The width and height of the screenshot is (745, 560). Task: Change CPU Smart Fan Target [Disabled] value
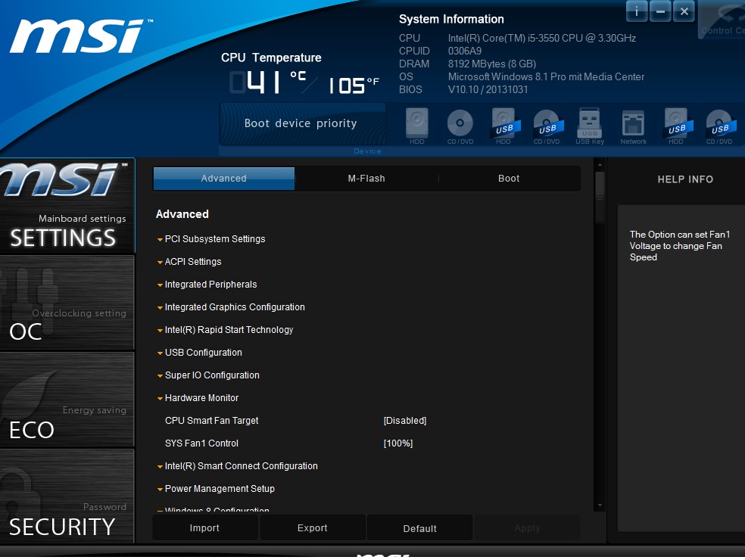click(x=405, y=421)
